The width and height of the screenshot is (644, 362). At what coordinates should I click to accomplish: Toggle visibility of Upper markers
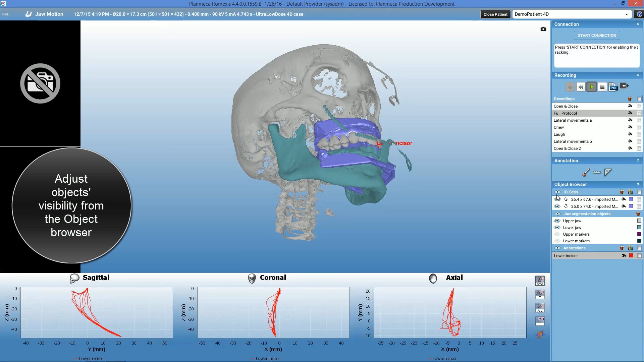pos(558,234)
